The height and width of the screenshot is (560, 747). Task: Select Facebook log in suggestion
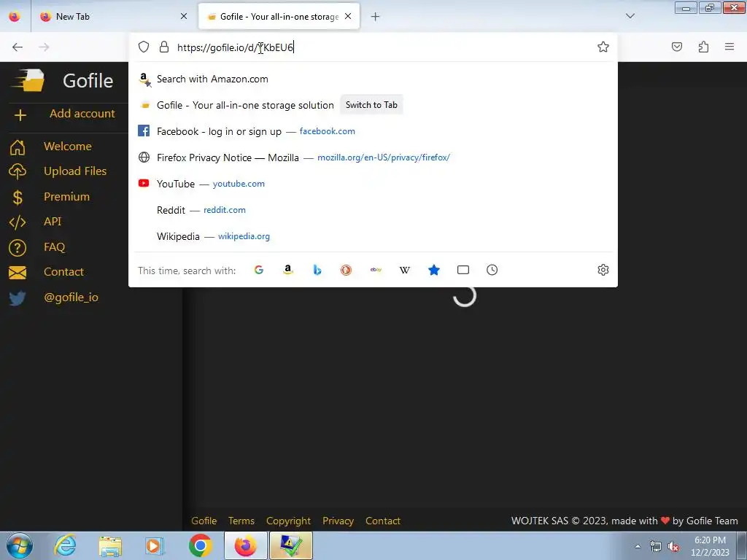(x=373, y=131)
